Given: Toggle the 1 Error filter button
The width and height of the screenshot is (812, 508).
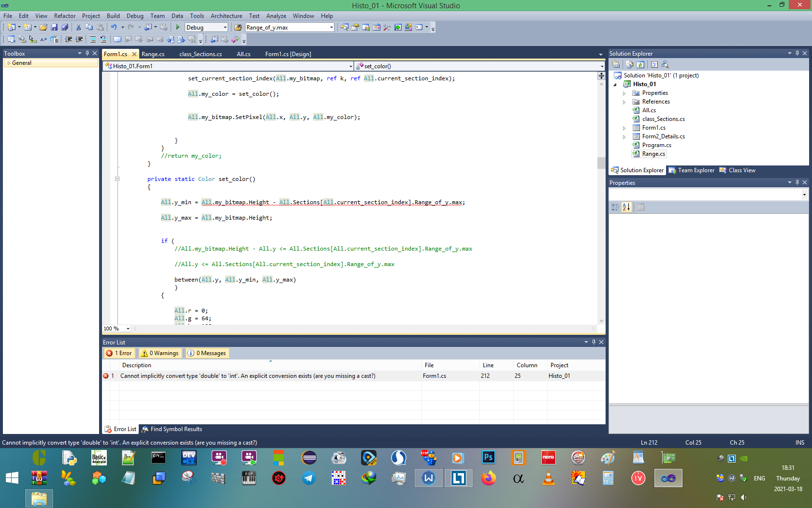Looking at the screenshot, I should click(x=119, y=353).
